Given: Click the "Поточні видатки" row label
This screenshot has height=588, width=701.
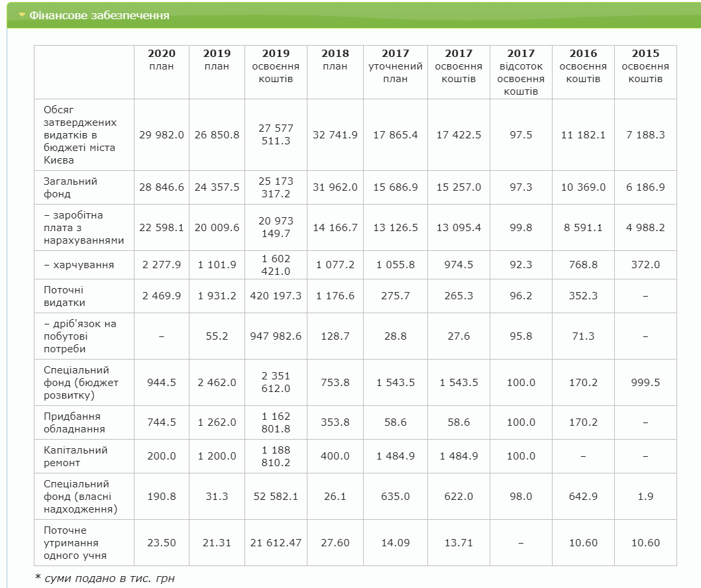Looking at the screenshot, I should coord(66,296).
